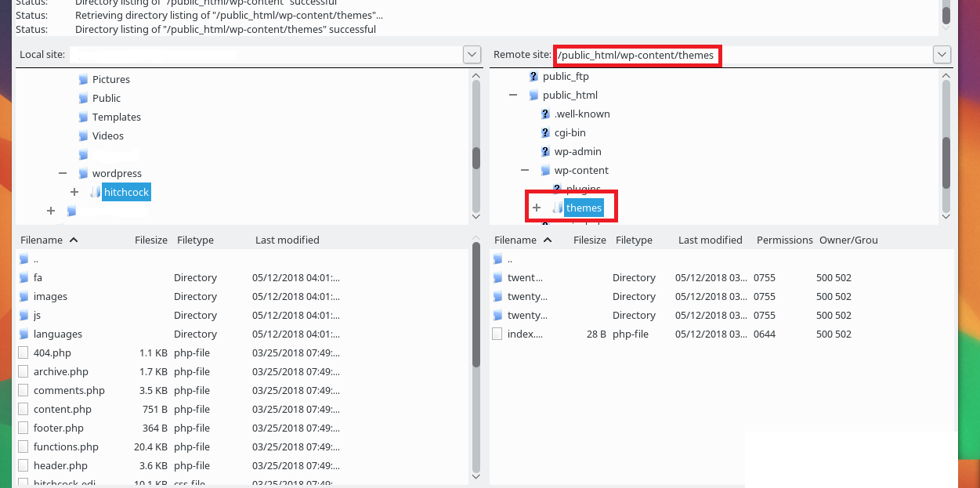Image resolution: width=980 pixels, height=488 pixels.
Task: Open the Remote site path dropdown
Action: (942, 54)
